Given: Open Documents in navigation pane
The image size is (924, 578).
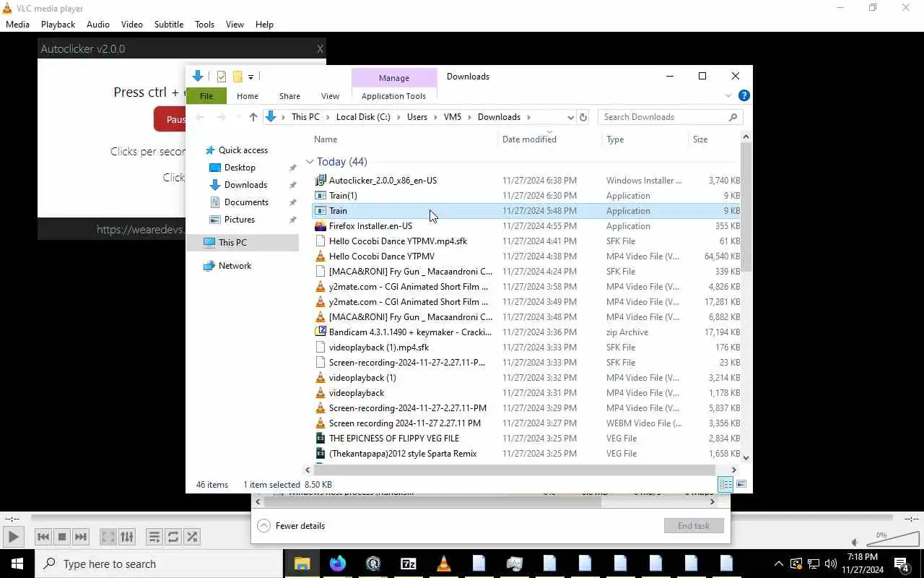Looking at the screenshot, I should click(x=246, y=202).
